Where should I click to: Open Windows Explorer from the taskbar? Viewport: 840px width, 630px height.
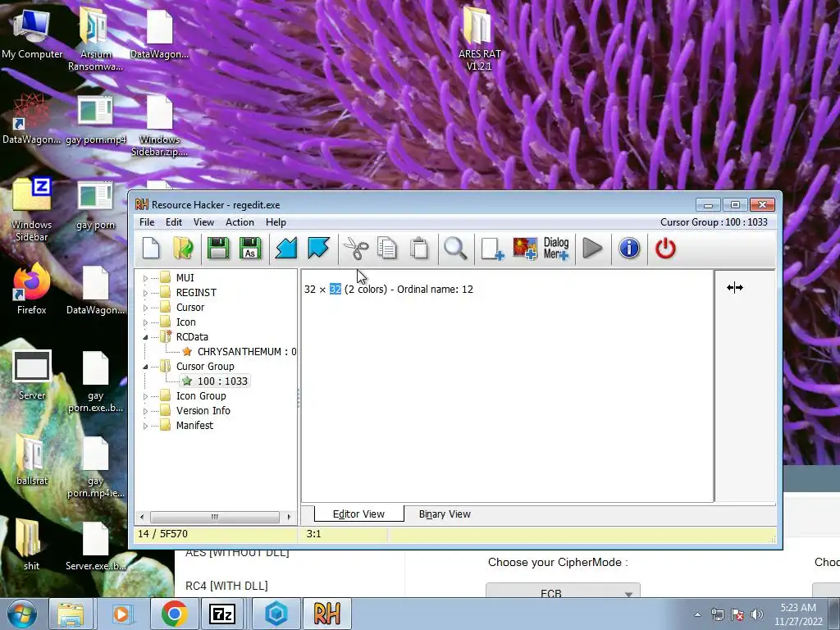pyautogui.click(x=71, y=614)
